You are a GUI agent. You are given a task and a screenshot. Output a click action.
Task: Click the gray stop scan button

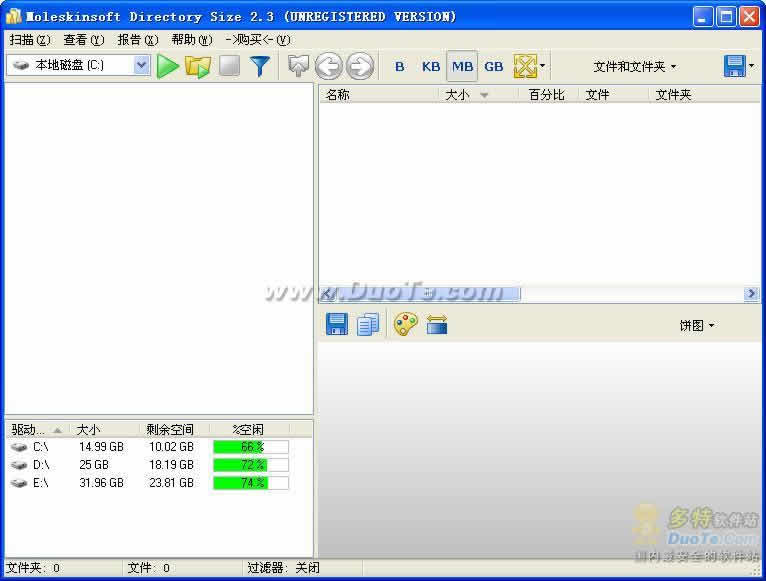coord(229,65)
